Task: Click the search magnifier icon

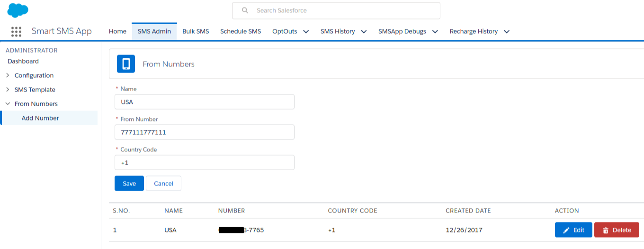Action: 245,10
